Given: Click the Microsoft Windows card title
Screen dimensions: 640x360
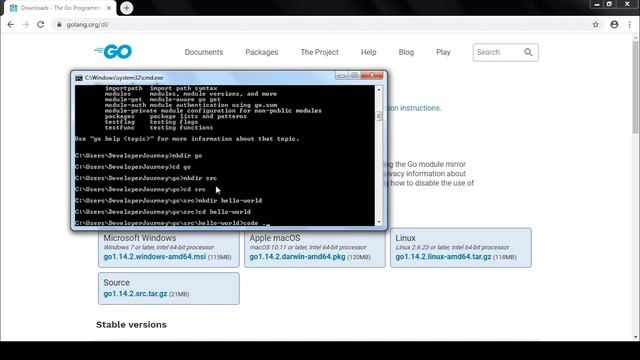Looking at the screenshot, I should point(140,238).
